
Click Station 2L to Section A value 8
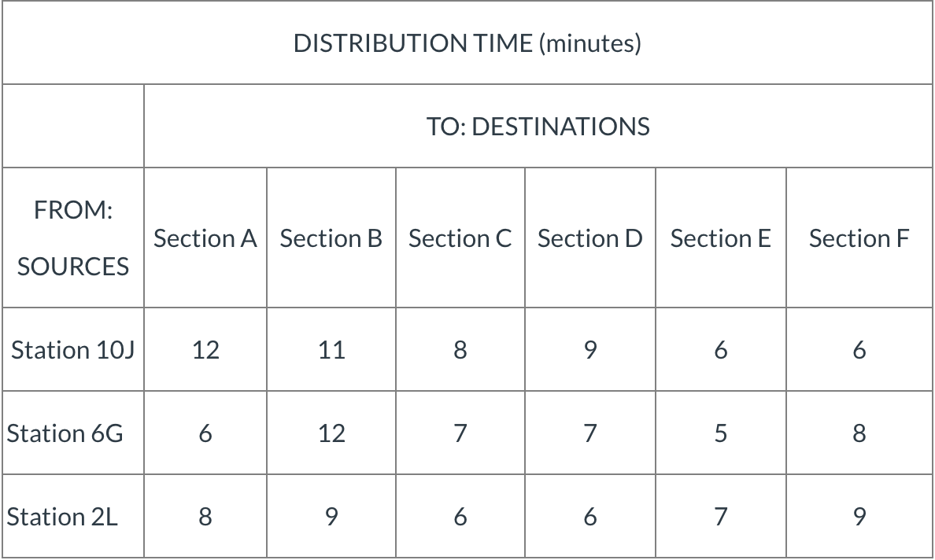coord(205,516)
